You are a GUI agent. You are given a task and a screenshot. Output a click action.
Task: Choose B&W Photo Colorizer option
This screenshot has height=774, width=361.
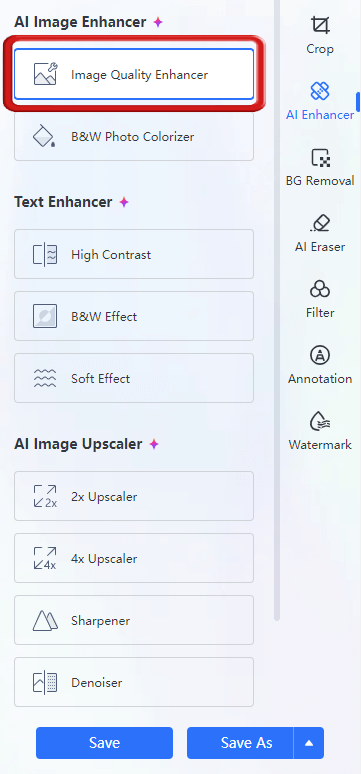click(x=134, y=136)
